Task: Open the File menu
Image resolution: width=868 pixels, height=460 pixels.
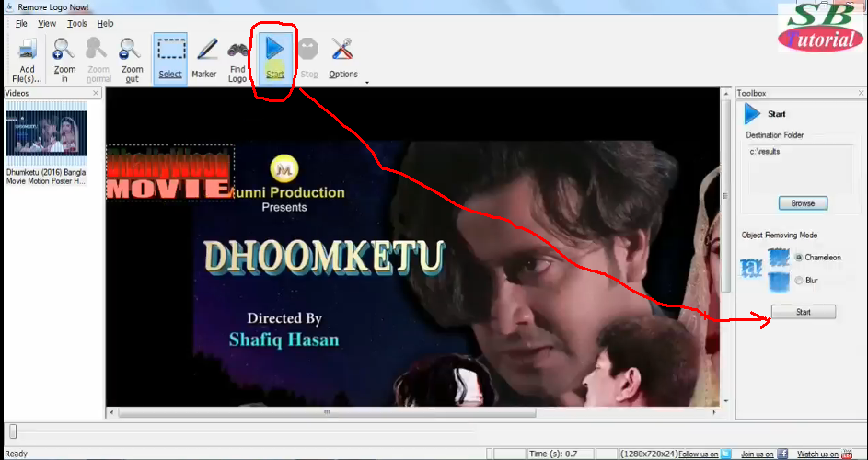Action: (21, 23)
